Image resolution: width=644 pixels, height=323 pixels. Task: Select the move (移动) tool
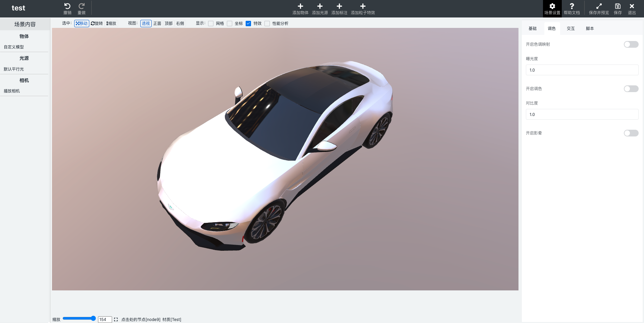(x=82, y=24)
